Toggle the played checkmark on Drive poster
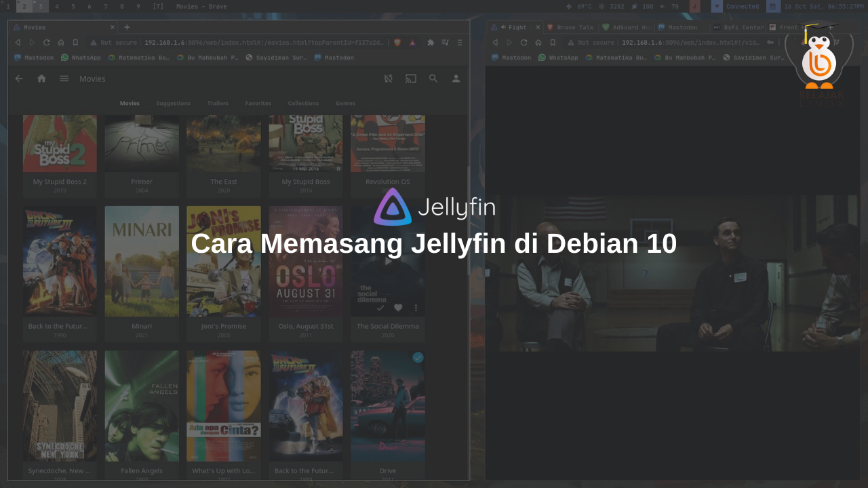Image resolution: width=868 pixels, height=488 pixels. [418, 357]
